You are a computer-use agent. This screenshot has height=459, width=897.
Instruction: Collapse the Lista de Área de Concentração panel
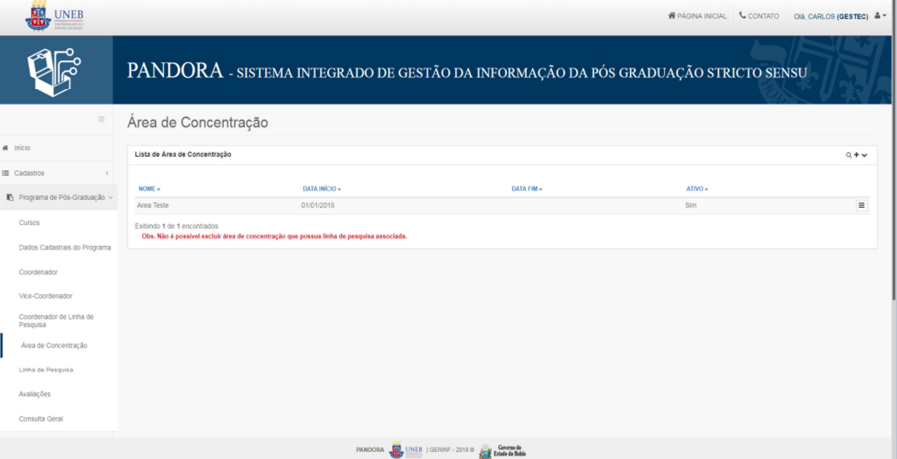click(x=864, y=155)
